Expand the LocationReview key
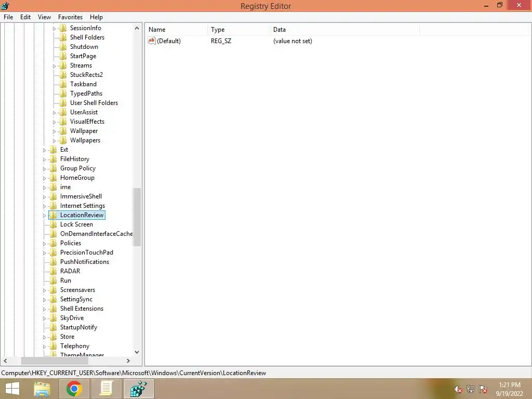The image size is (532, 399). pyautogui.click(x=45, y=216)
